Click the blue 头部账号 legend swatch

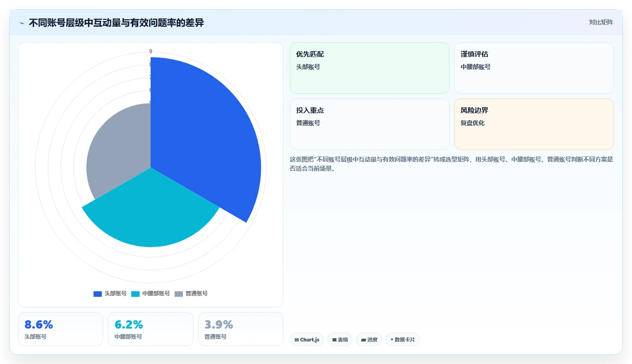coord(98,294)
